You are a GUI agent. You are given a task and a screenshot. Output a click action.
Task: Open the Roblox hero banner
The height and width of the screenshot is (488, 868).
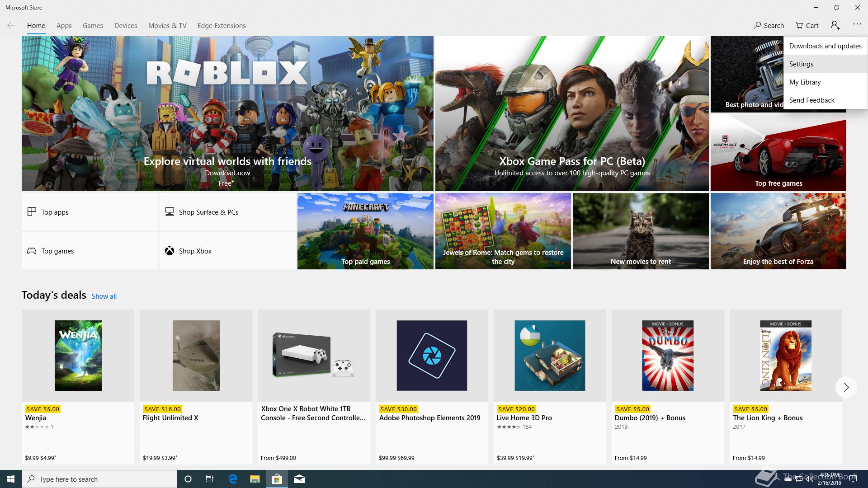[x=227, y=113]
